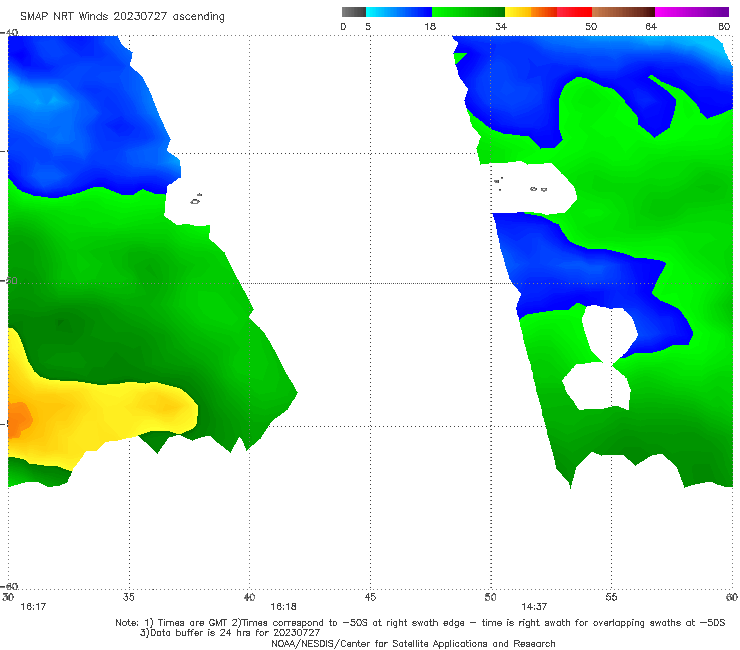Click the pair of island outlines in the right swath's white gap
Screen dimensions: 740x650
click(x=538, y=189)
